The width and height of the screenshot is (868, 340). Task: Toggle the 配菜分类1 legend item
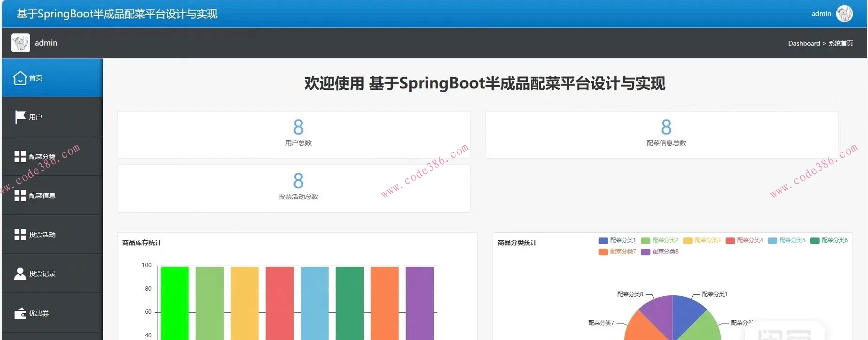click(x=617, y=240)
